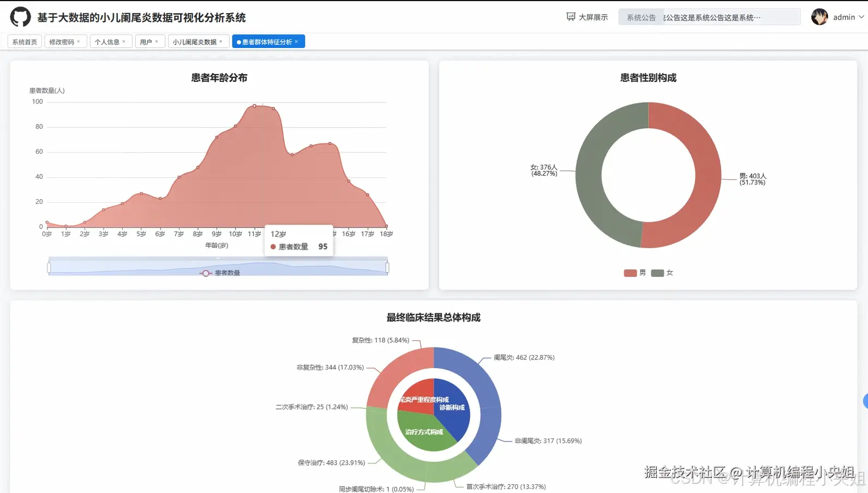Screen dimensions: 868x493
Task: Toggle the 女 legend item in gender chart
Action: point(662,273)
